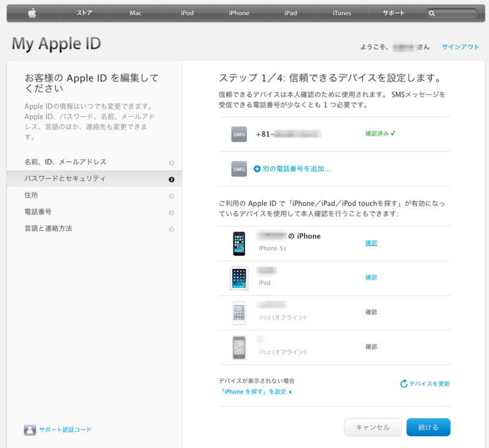Click the search input field

(x=452, y=13)
